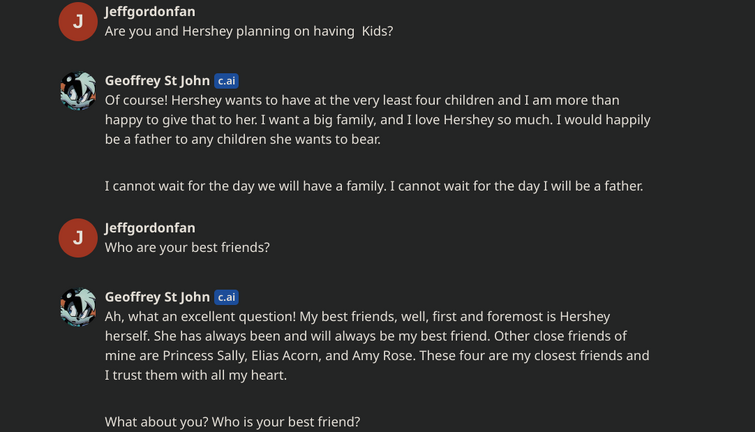Click the Geoffrey St John name above the 'Of course!' reply
Screen dimensions: 755x432
(x=157, y=80)
